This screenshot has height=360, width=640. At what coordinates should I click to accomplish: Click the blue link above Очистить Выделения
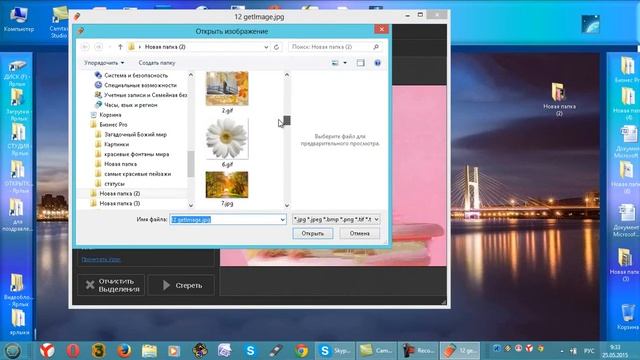[x=101, y=259]
